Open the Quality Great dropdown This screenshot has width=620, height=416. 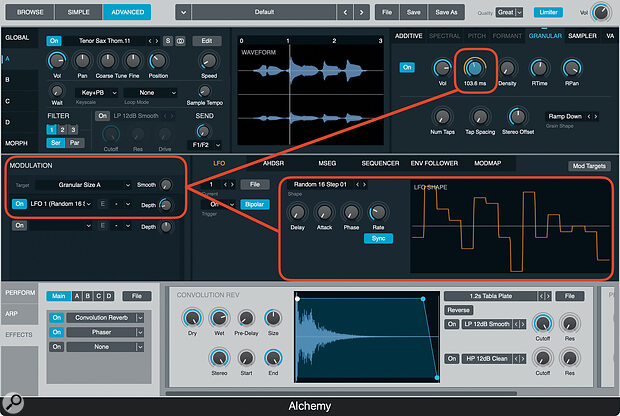coord(510,13)
